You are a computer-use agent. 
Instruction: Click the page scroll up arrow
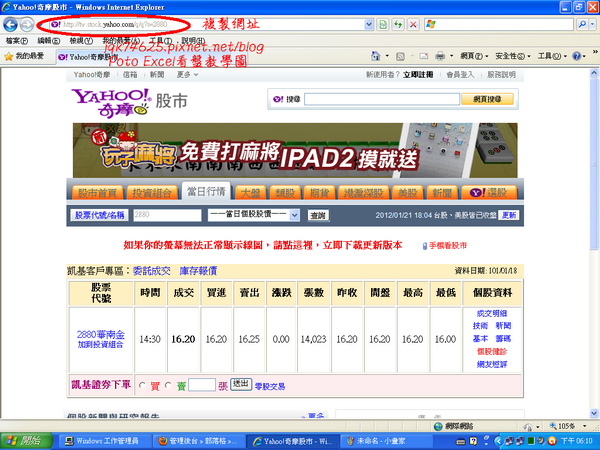pos(593,72)
